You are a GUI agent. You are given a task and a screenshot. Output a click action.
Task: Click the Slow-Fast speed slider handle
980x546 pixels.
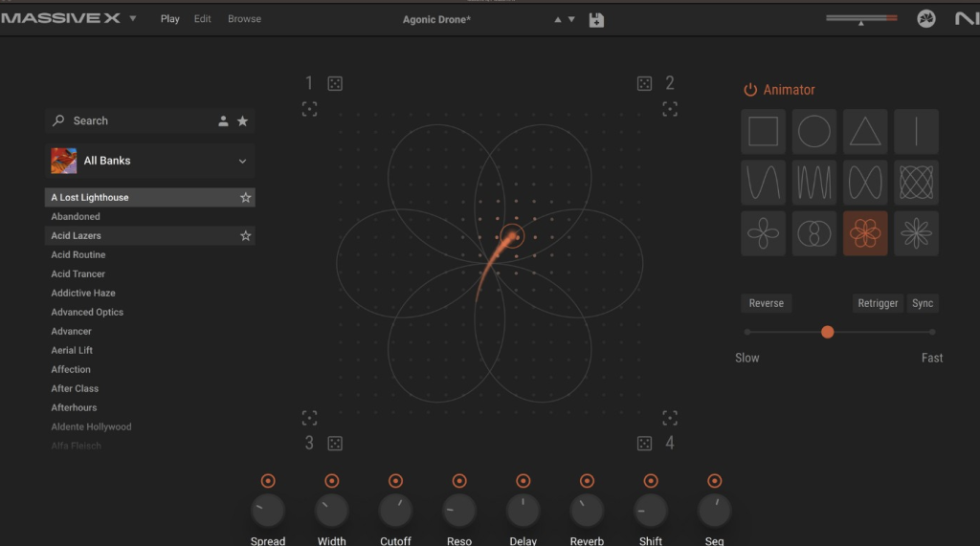pos(828,332)
